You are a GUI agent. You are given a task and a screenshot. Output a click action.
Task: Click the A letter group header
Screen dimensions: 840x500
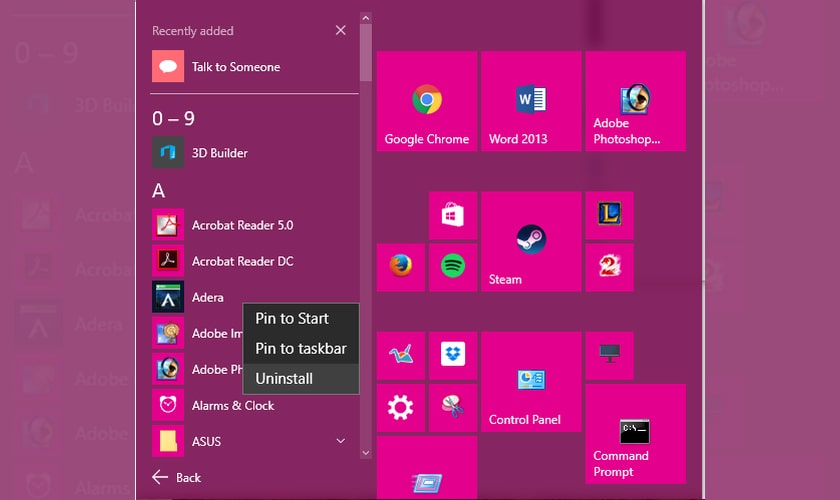tap(159, 191)
